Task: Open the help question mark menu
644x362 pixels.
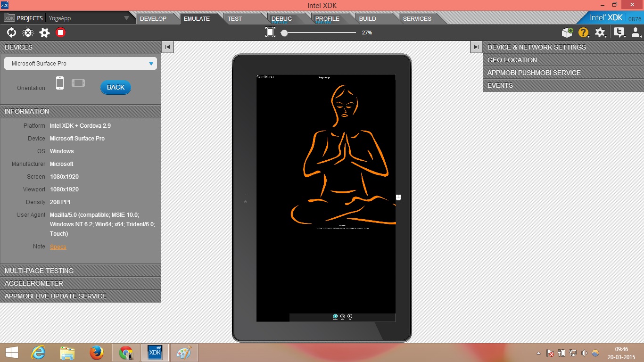Action: pos(584,33)
